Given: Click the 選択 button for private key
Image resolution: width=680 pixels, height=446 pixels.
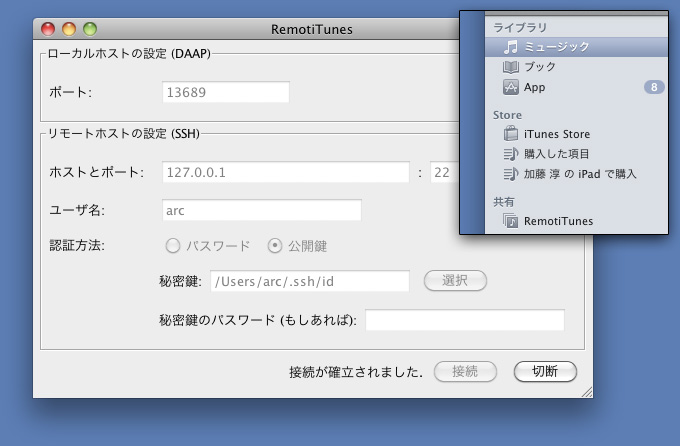Looking at the screenshot, I should (x=455, y=281).
